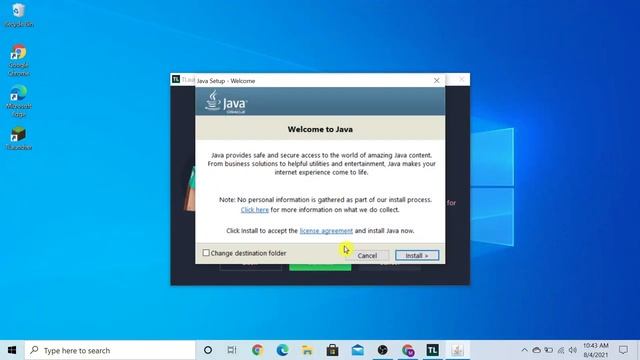Open File Explorer from the taskbar

(x=307, y=350)
